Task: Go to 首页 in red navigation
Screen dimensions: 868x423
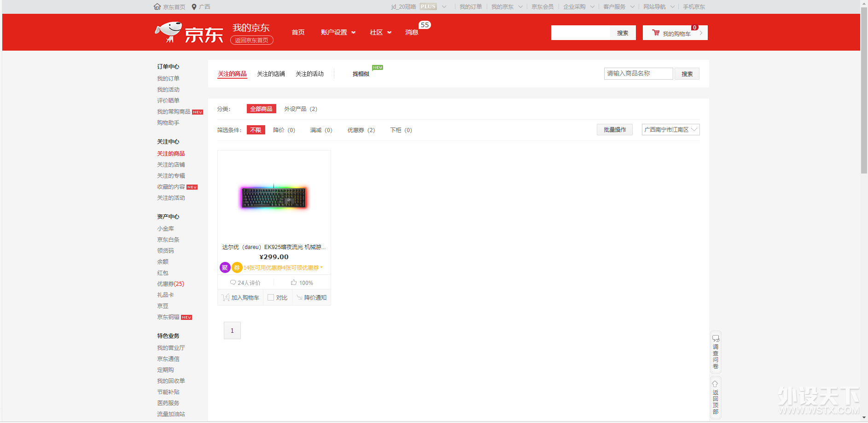Action: [298, 32]
